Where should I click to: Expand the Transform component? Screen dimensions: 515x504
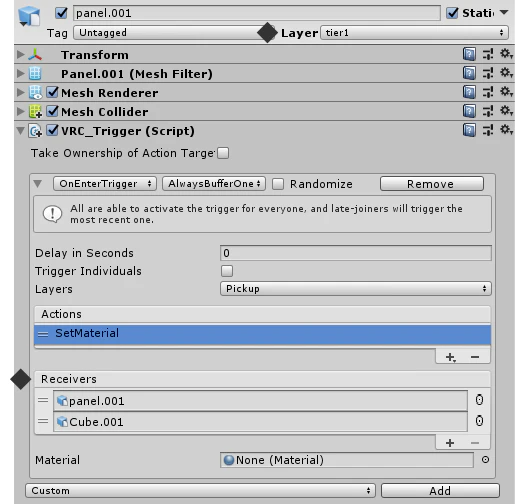click(21, 54)
